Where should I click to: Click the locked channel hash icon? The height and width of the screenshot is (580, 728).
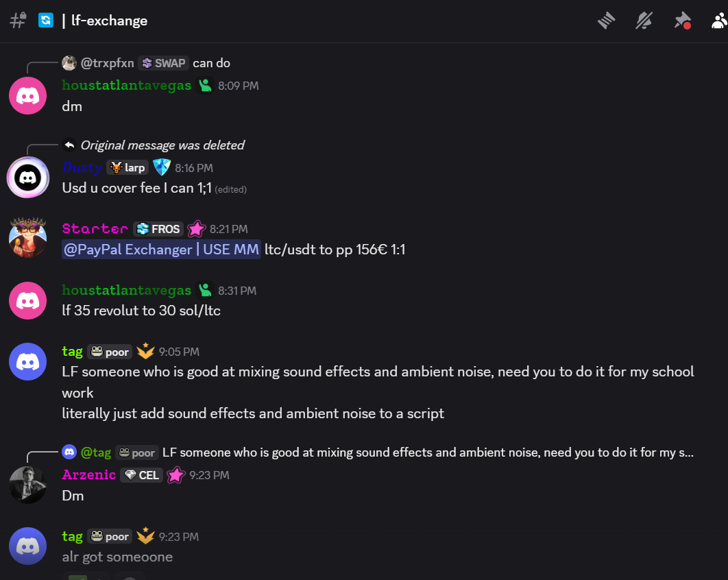coord(18,21)
